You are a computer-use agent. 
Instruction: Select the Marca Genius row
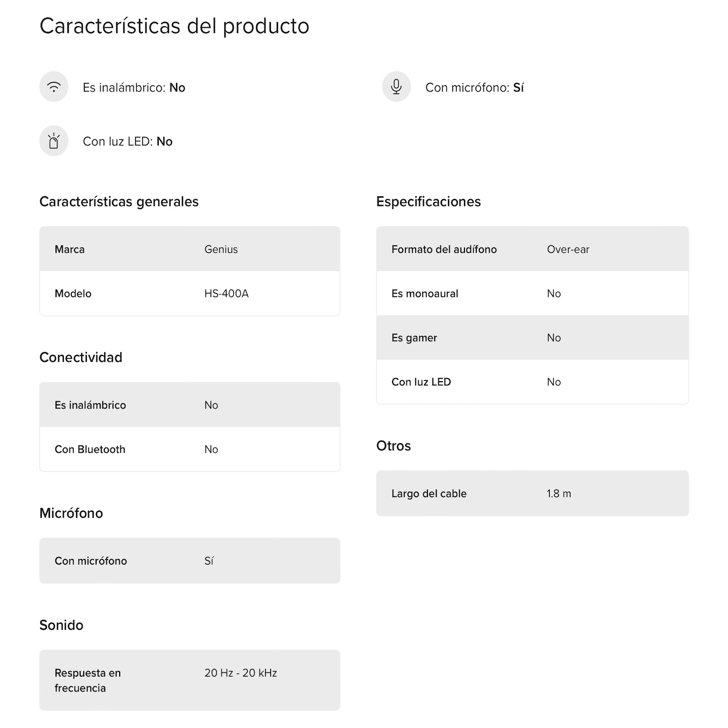(190, 249)
